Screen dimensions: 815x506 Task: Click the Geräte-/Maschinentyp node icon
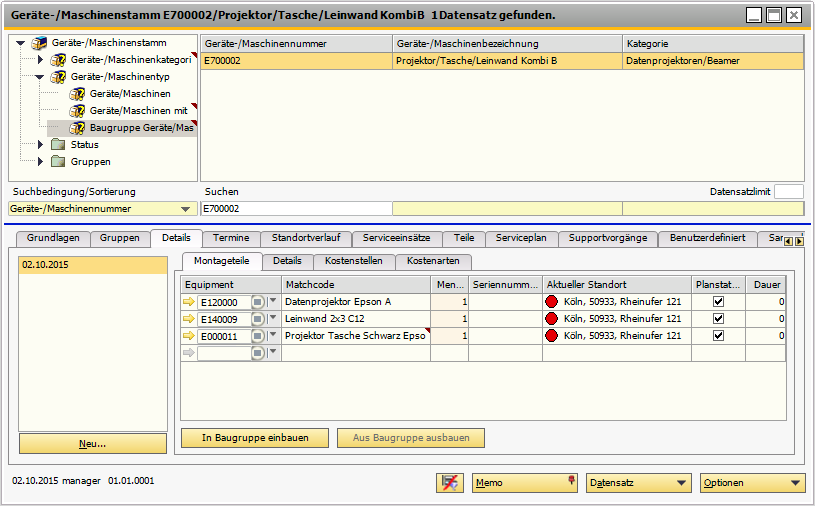click(x=58, y=77)
